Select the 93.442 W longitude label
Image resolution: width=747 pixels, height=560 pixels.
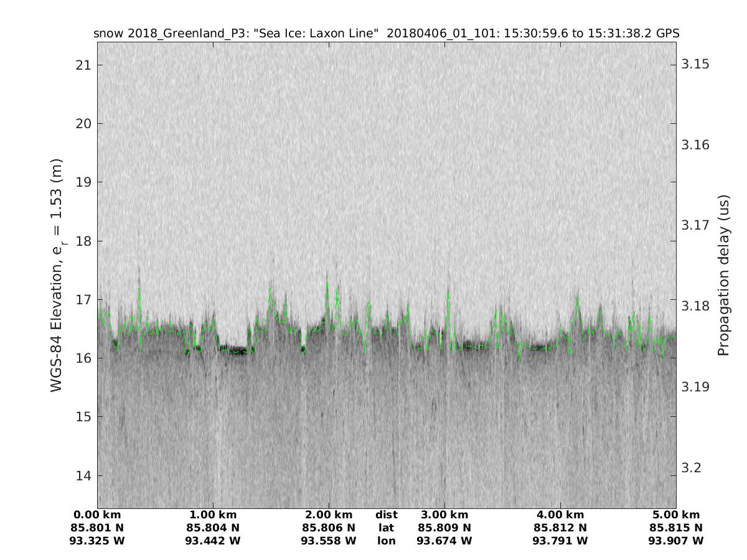(213, 541)
